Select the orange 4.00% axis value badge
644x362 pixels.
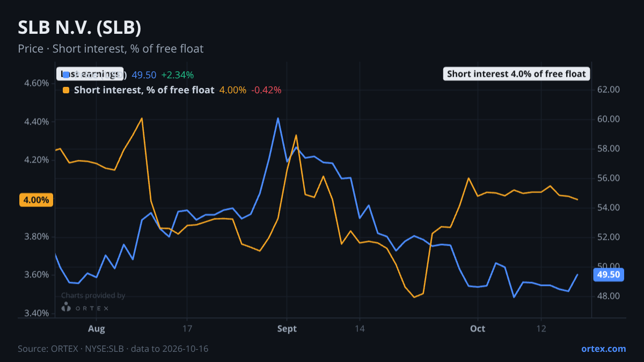[36, 200]
